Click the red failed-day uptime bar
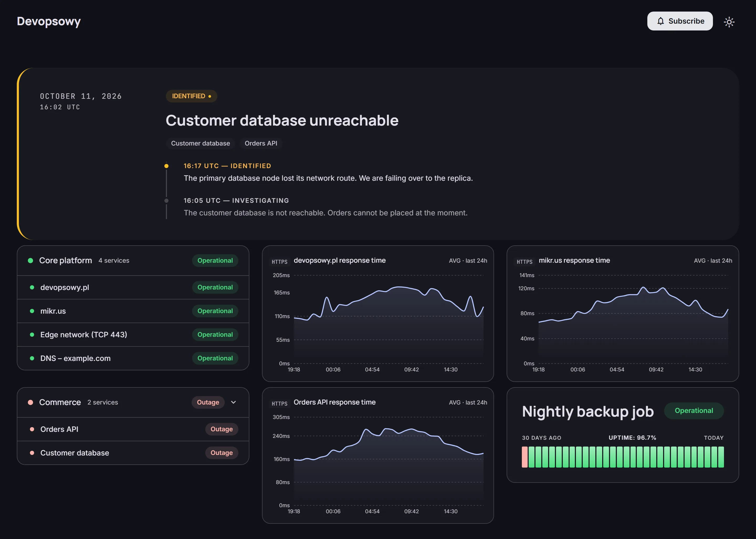Screen dimensions: 756x539 [524, 457]
